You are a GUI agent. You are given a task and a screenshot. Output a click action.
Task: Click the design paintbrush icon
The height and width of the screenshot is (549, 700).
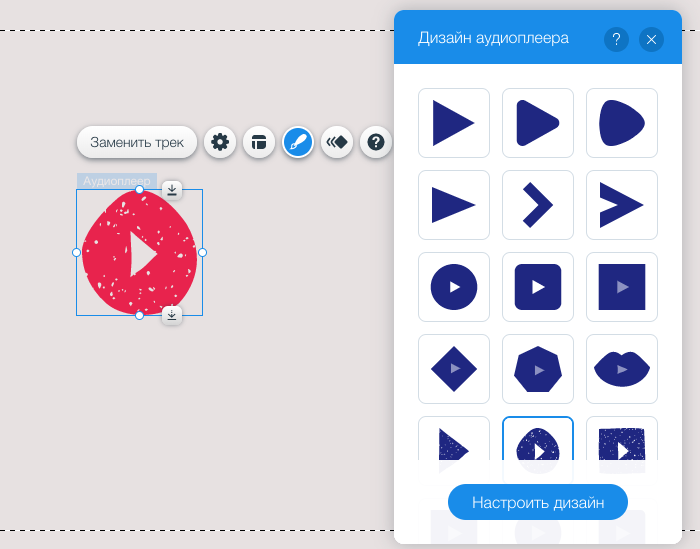click(x=298, y=142)
